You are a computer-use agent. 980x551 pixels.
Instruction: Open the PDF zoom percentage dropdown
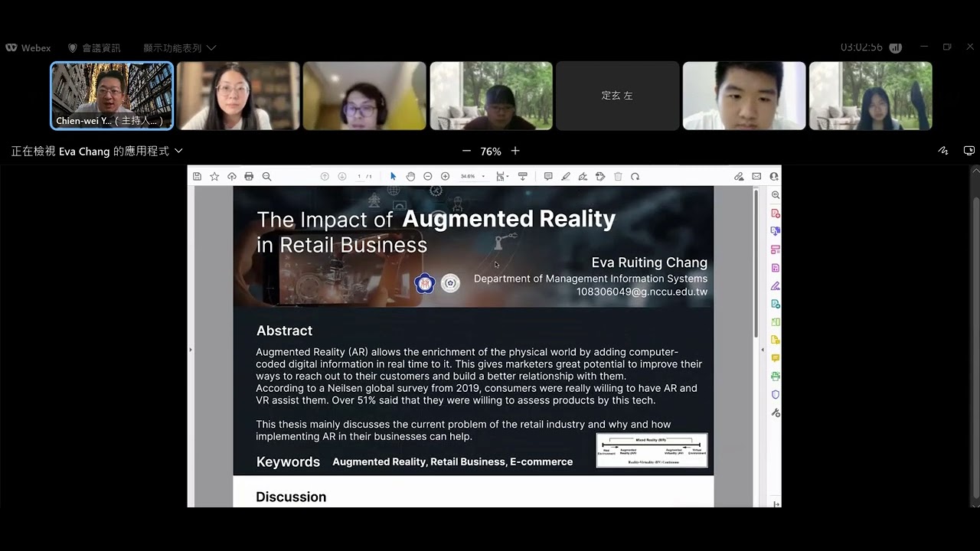click(472, 176)
